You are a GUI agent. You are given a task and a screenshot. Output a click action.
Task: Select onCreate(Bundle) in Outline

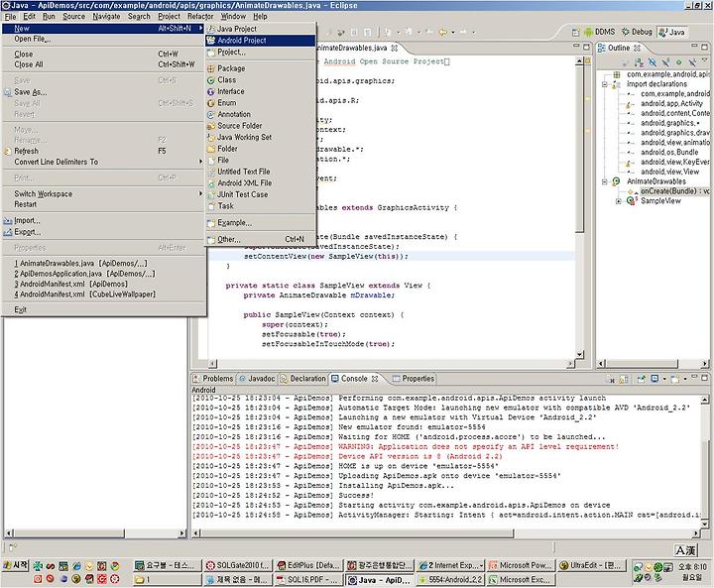pyautogui.click(x=675, y=191)
